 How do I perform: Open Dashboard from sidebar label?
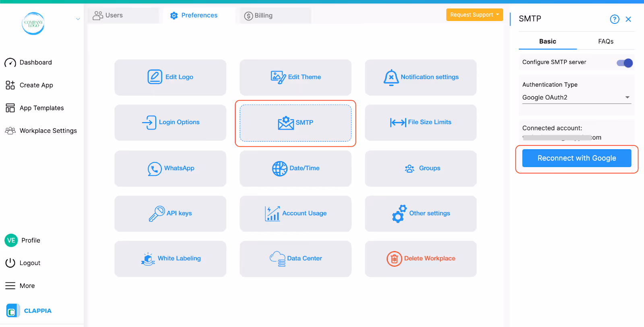click(36, 62)
